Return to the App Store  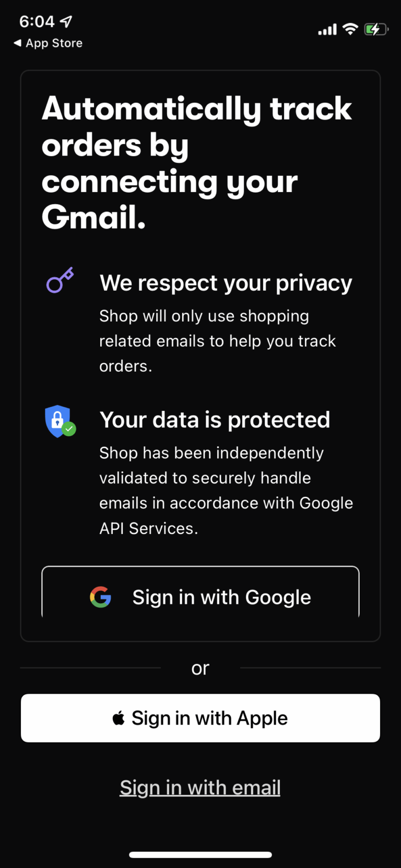[48, 43]
